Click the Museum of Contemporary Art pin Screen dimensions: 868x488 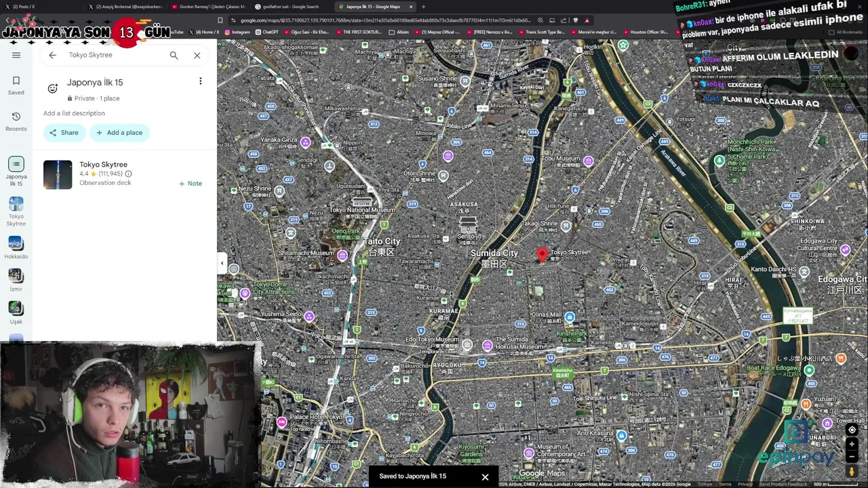(529, 453)
